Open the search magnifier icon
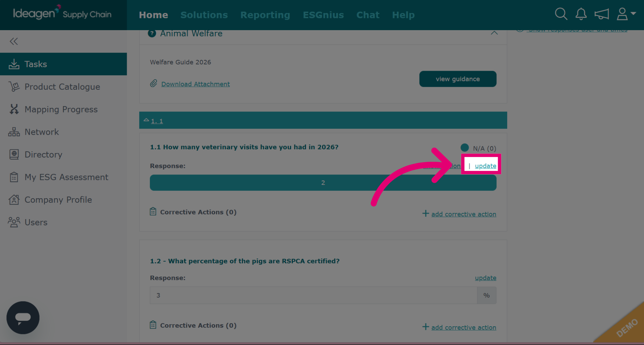The image size is (644, 345). point(561,14)
